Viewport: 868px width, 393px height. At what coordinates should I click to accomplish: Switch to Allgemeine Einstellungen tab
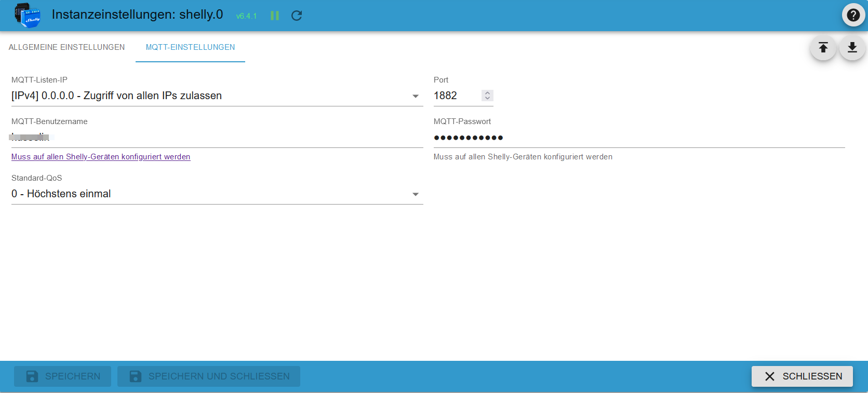(x=66, y=47)
